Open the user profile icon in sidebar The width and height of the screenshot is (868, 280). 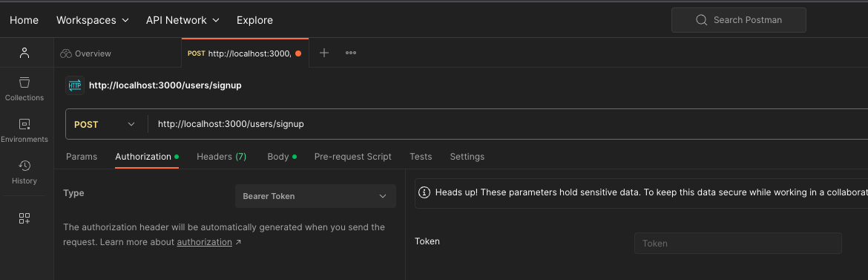[24, 53]
